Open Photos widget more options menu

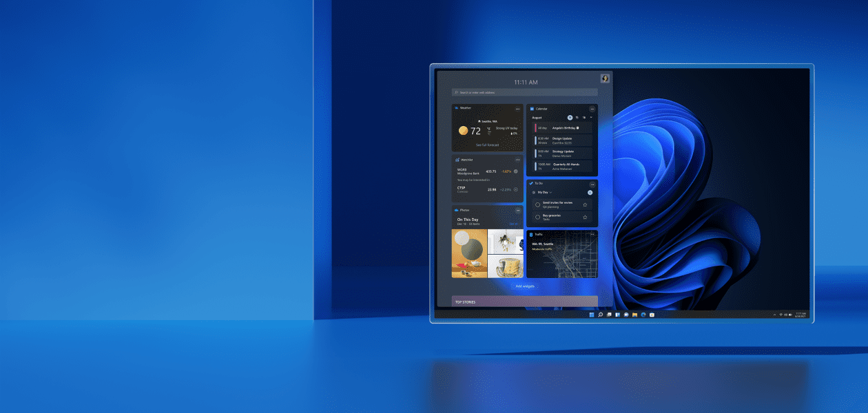[x=518, y=211]
